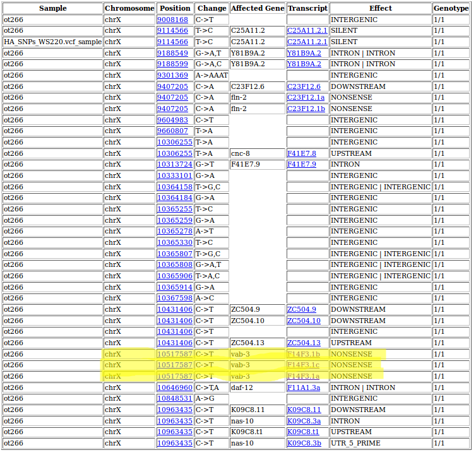Select the Effect column header

(381, 8)
